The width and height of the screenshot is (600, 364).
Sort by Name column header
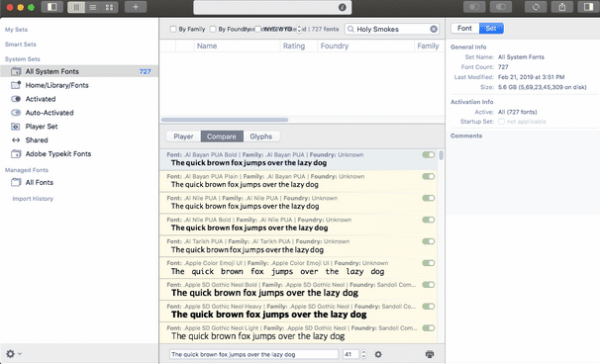[x=237, y=45]
